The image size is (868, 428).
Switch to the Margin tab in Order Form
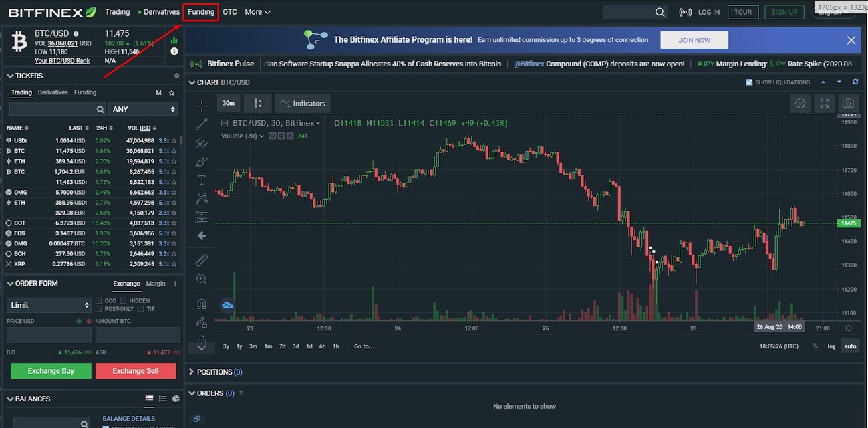coord(155,283)
